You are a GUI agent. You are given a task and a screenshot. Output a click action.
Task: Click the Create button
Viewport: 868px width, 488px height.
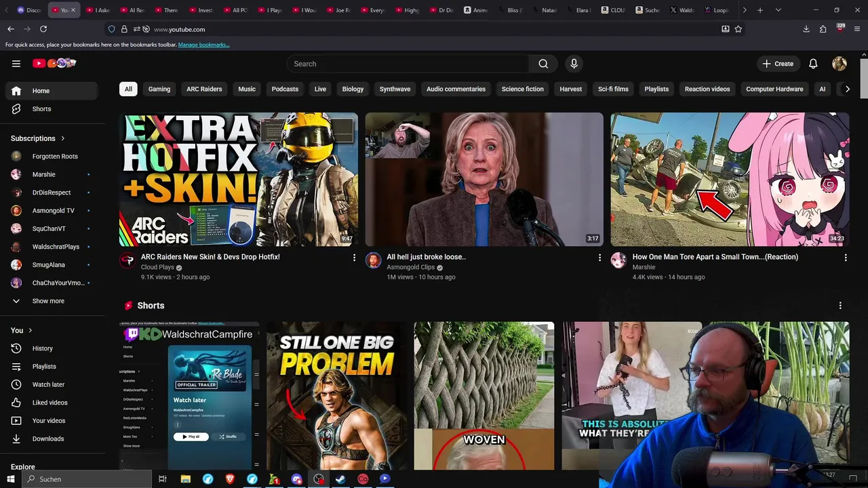777,64
